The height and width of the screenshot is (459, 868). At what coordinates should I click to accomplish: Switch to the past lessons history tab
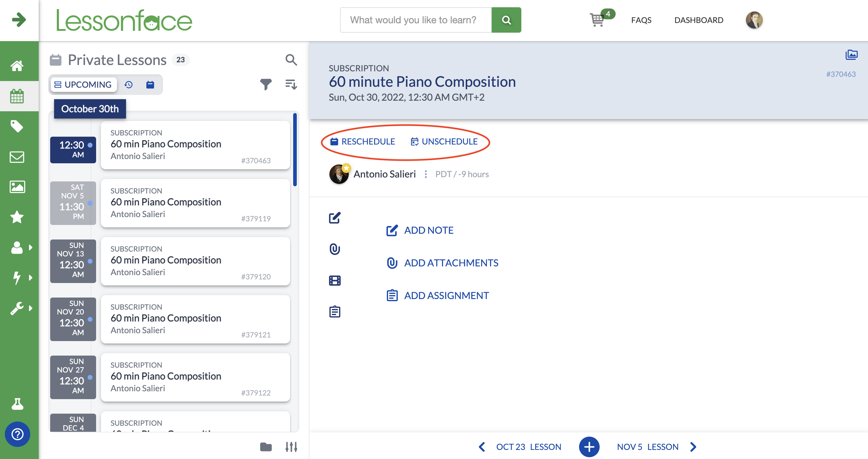(128, 85)
